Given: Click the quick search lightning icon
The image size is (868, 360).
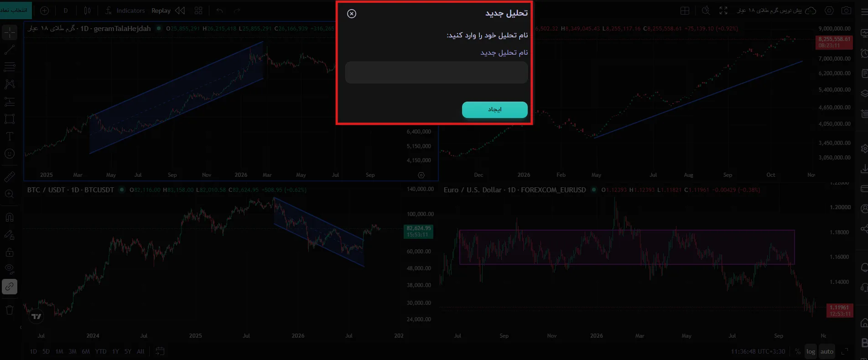Looking at the screenshot, I should (x=706, y=10).
